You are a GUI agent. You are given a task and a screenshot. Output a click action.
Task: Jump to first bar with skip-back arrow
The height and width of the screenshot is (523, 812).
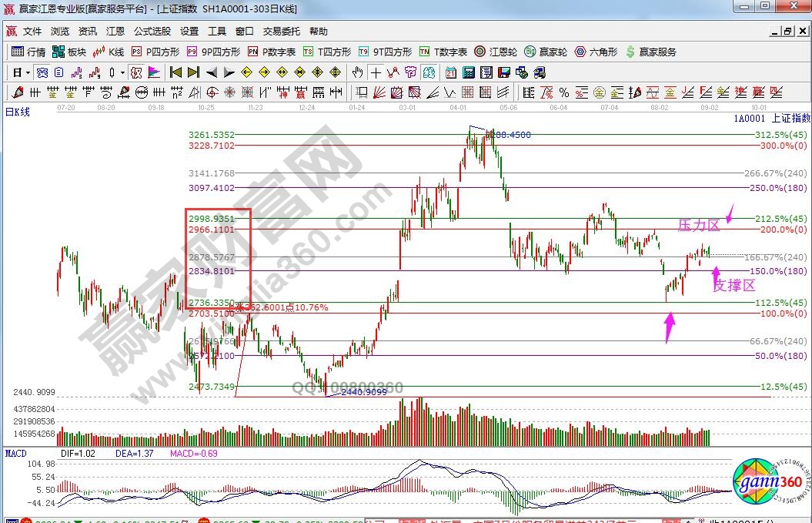[x=175, y=72]
